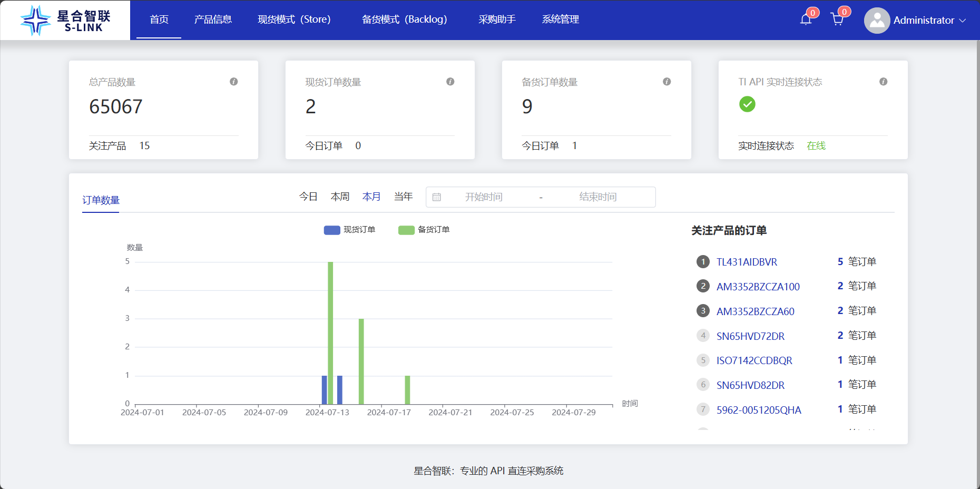
Task: Click the 结束时间 date field
Action: [x=598, y=197]
